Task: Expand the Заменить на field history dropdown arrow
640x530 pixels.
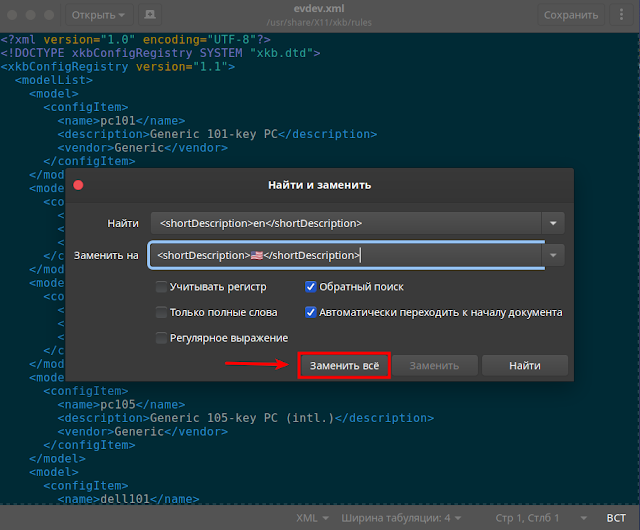Action: click(553, 256)
